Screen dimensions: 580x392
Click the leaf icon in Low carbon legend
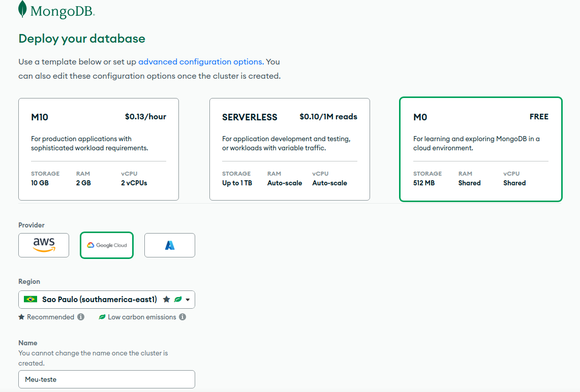click(x=102, y=317)
